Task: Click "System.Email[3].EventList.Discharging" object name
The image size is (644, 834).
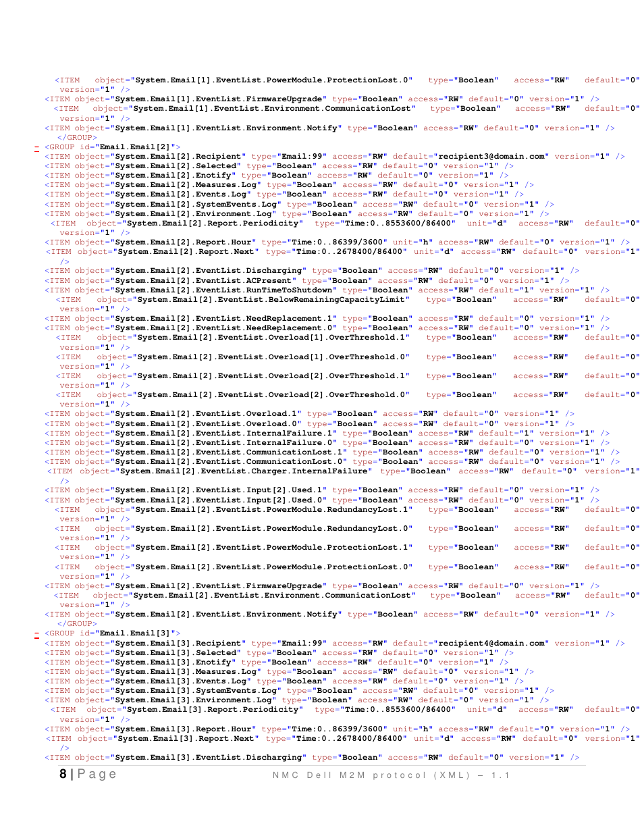Action: 209,758
